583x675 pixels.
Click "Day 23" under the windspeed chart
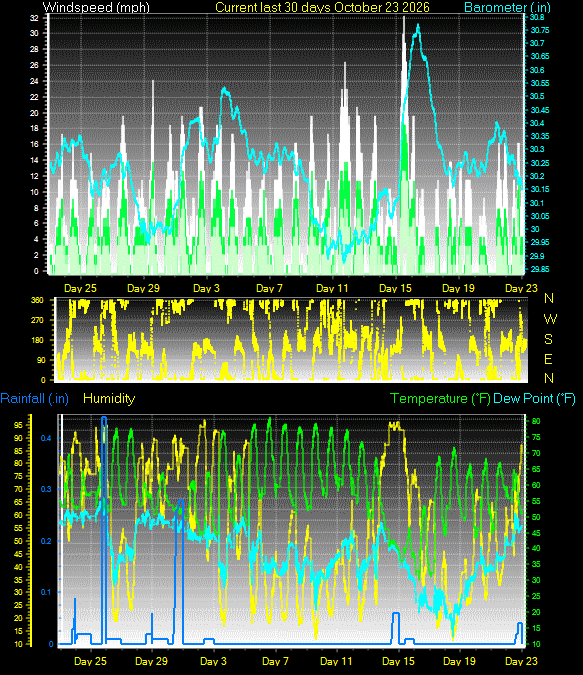click(x=521, y=288)
